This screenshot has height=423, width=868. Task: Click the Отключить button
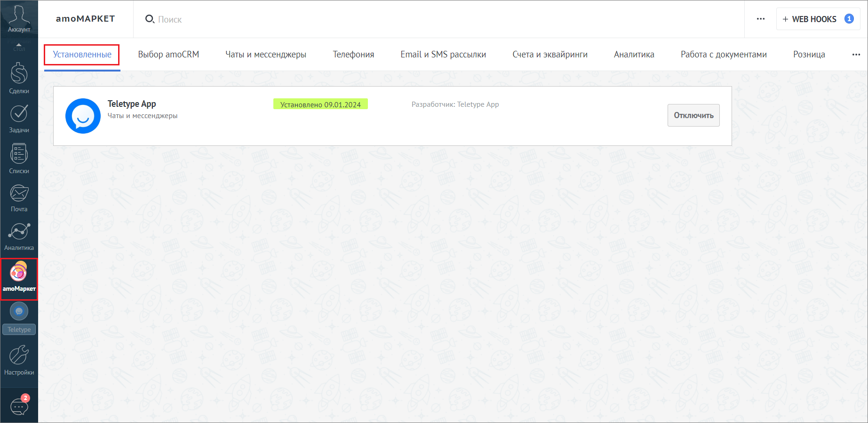693,115
